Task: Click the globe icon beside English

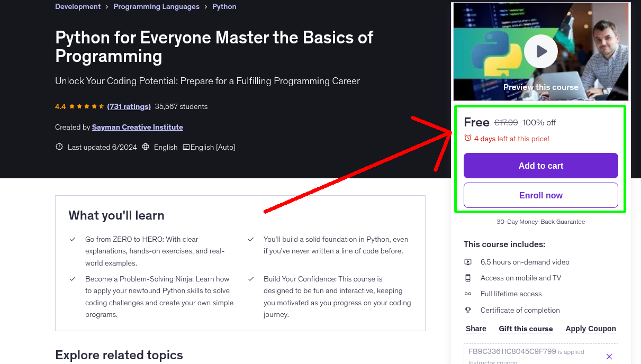Action: click(145, 147)
